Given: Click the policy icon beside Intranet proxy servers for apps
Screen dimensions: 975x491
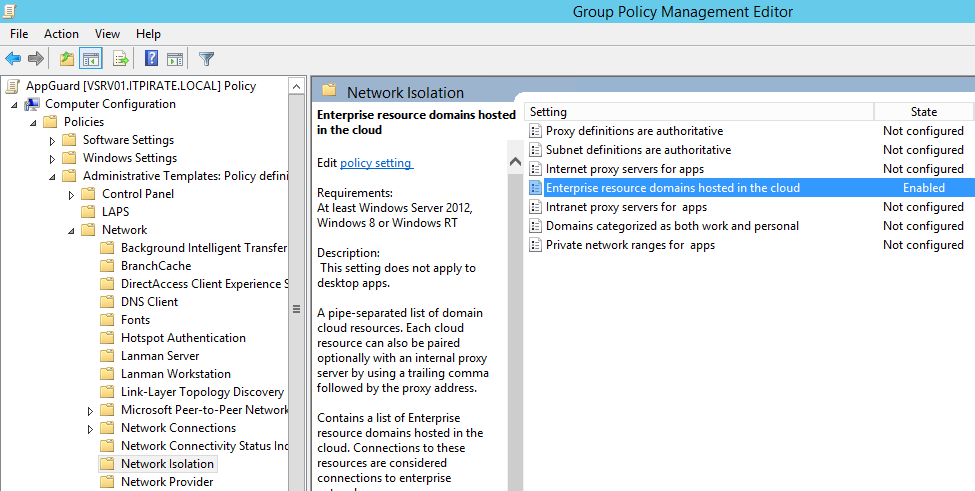Looking at the screenshot, I should 535,207.
